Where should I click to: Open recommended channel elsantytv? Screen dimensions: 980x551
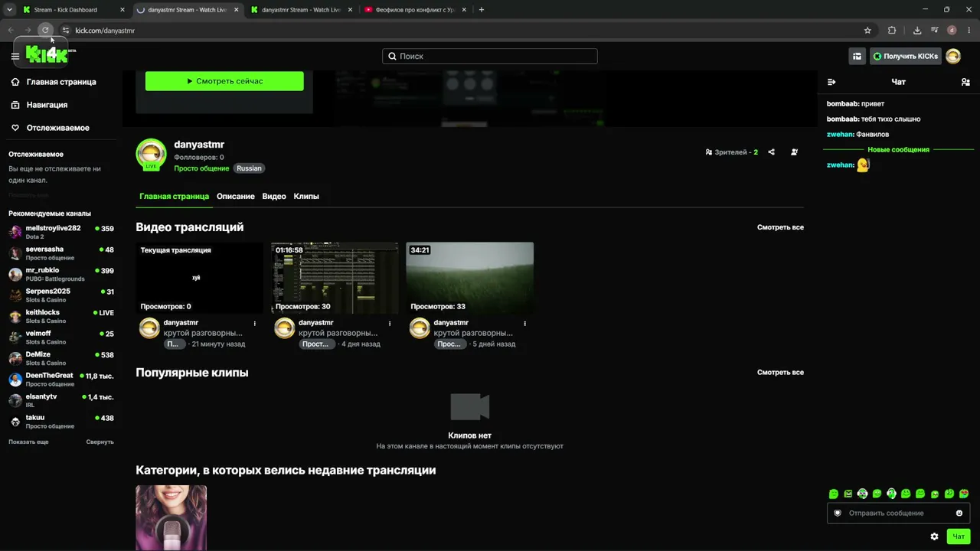[61, 400]
